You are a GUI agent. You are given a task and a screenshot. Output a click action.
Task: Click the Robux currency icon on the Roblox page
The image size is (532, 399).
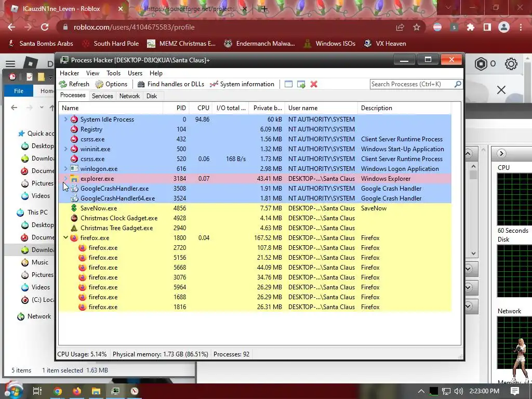[x=481, y=64]
